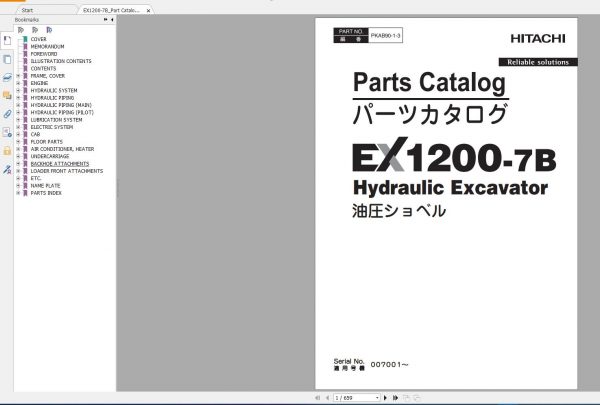
Task: Select the LOADER FRONT ATTACHMENTS bookmark
Action: (67, 171)
